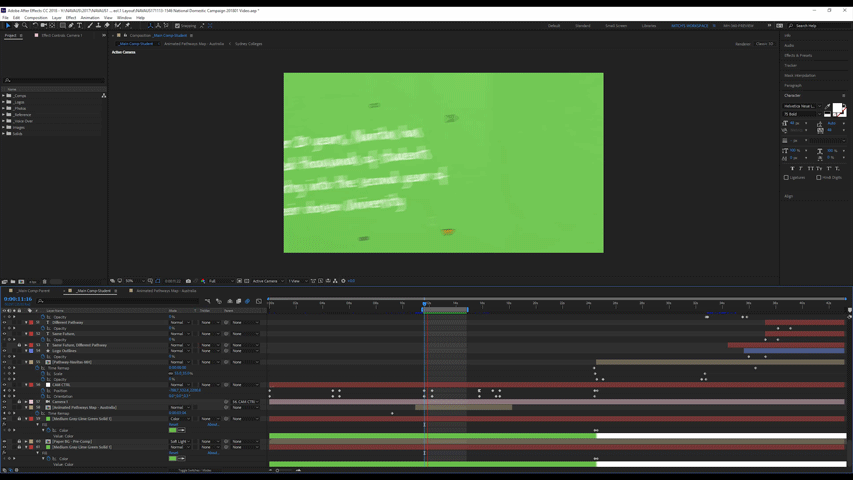853x480 pixels.
Task: Select the Zoom magnifier tool
Action: (24, 26)
